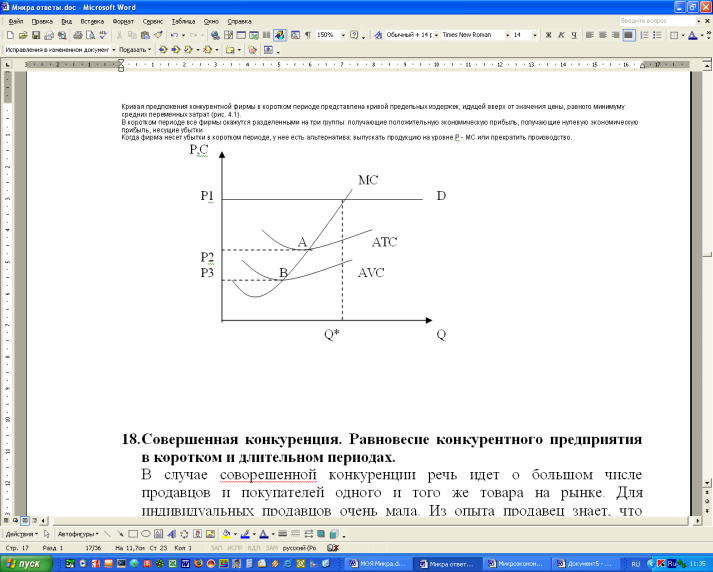Open the font size 14 dropdown

535,35
